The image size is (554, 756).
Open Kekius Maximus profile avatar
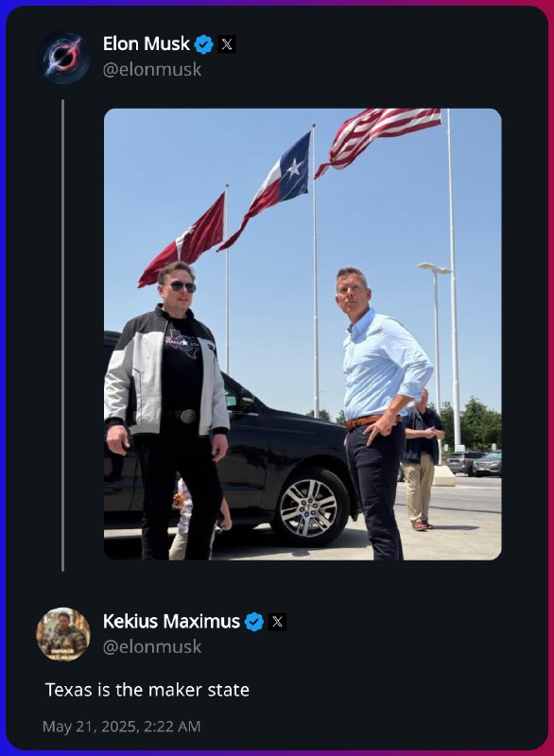coord(63,634)
